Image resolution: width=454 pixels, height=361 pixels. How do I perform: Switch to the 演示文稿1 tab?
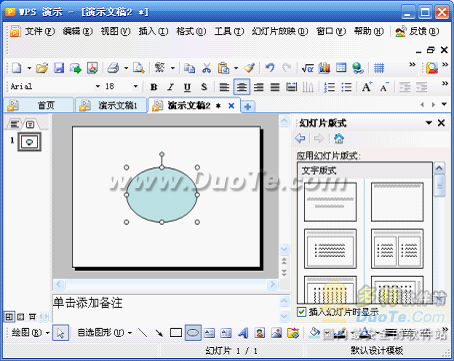click(111, 106)
